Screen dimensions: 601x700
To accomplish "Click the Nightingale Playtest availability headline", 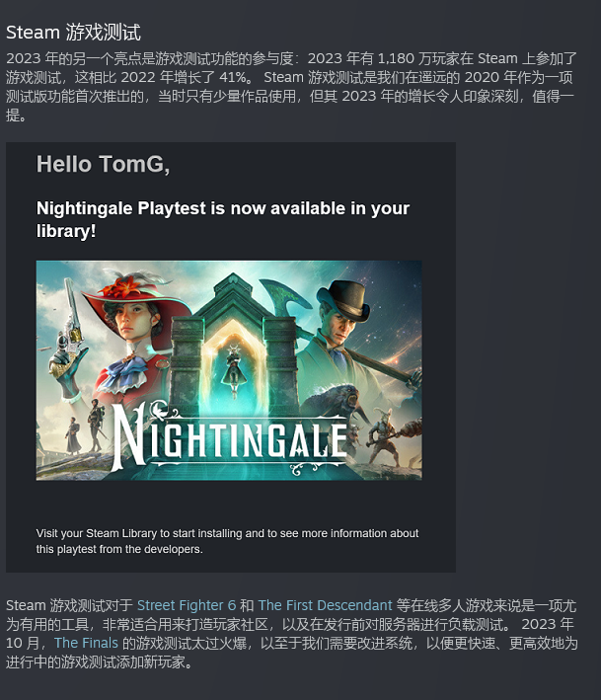I will click(223, 219).
